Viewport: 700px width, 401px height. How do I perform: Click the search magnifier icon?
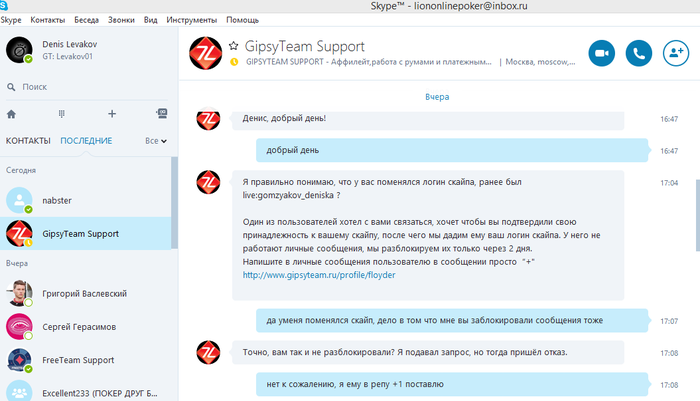[x=11, y=87]
